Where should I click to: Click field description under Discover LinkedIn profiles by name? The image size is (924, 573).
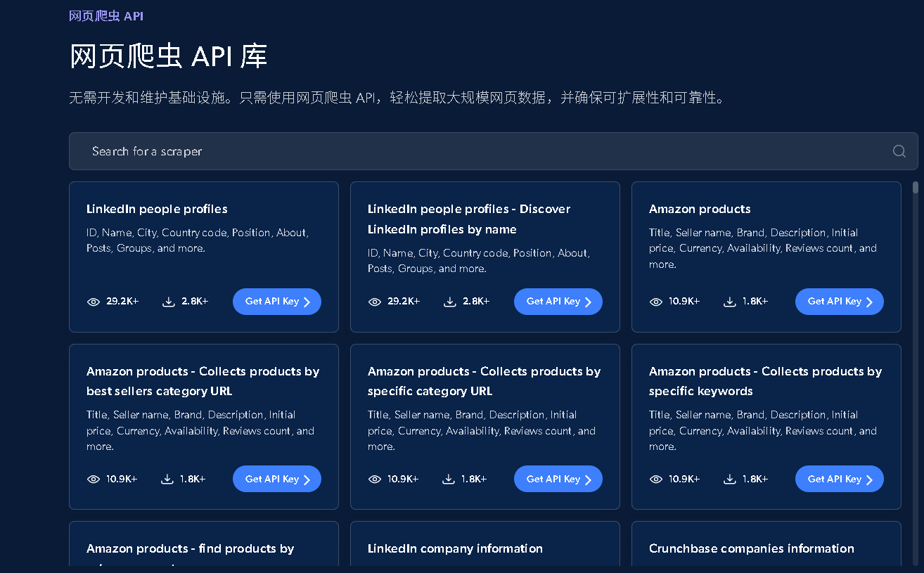coord(479,261)
